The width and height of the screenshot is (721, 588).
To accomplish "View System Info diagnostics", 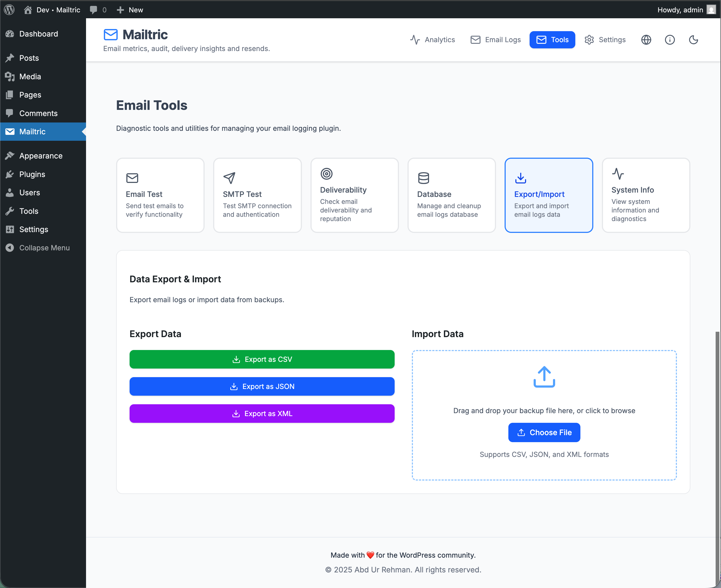I will [645, 196].
